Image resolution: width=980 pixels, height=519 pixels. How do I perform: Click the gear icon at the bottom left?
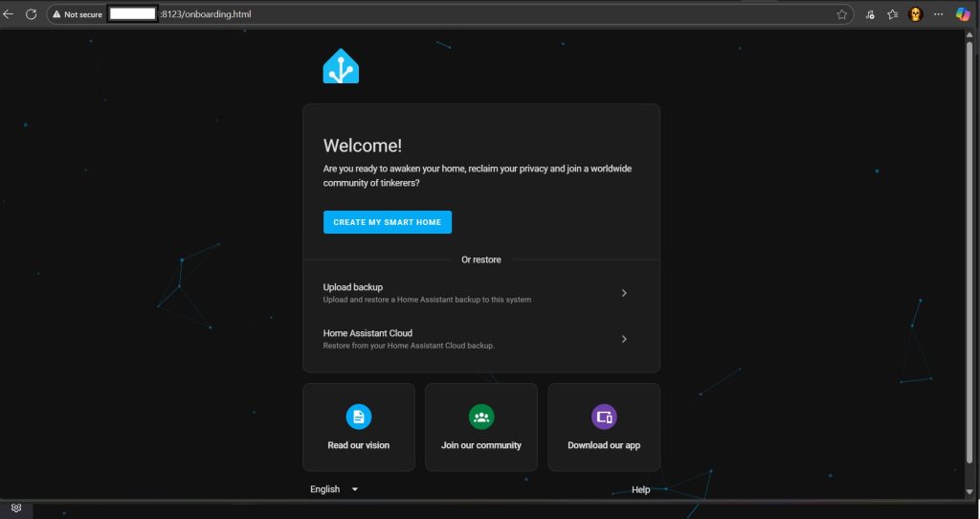(16, 508)
